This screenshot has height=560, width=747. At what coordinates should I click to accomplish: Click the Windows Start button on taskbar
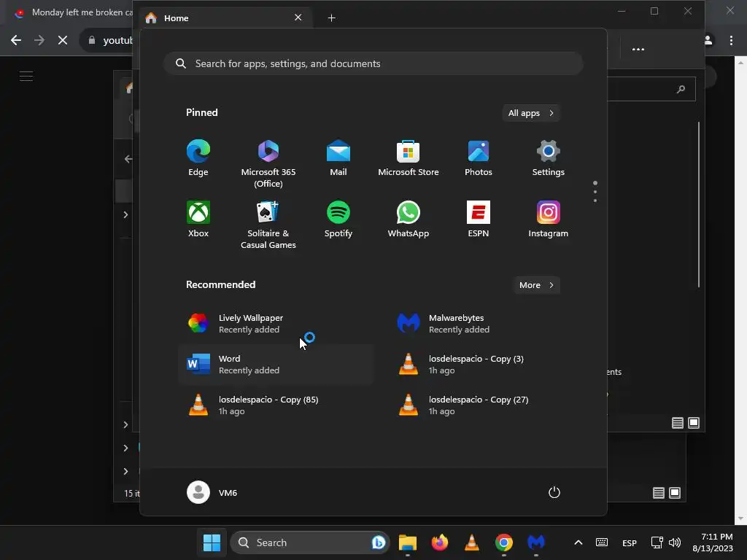(x=212, y=542)
